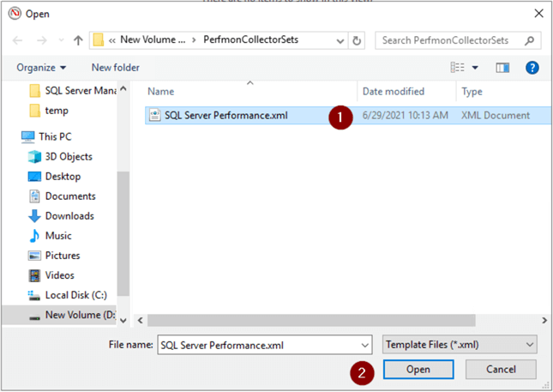553x392 pixels.
Task: Open 3D Objects in navigation pane
Action: (x=60, y=156)
